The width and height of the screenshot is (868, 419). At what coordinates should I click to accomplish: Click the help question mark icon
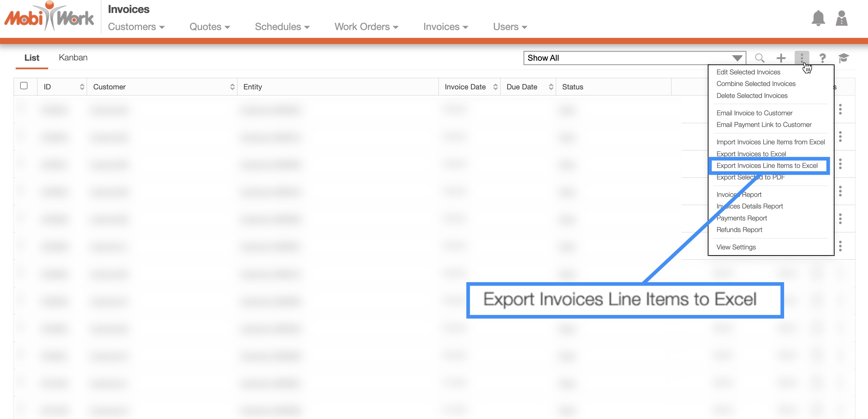(823, 58)
